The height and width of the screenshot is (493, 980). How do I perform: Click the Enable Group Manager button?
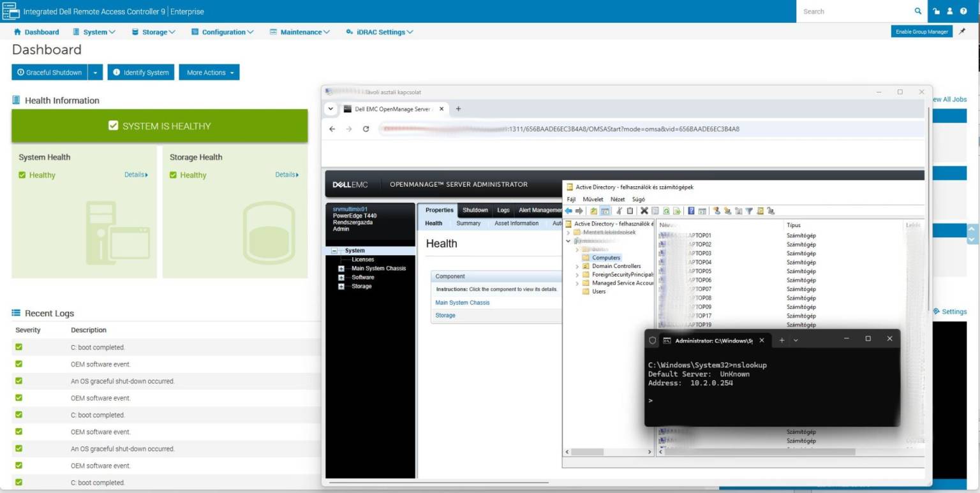[922, 31]
